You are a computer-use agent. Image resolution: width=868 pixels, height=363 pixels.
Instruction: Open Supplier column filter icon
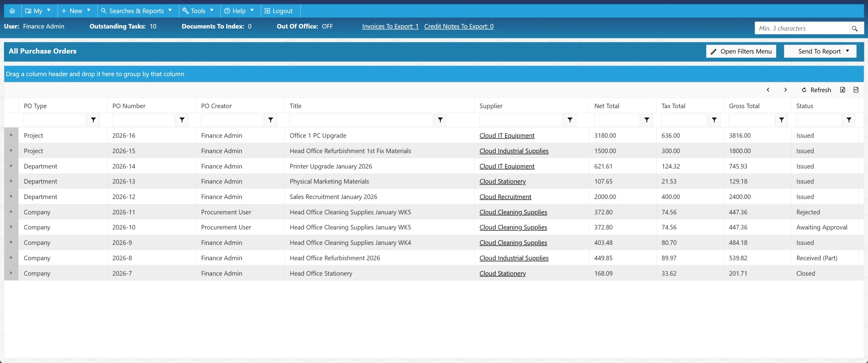pos(570,120)
